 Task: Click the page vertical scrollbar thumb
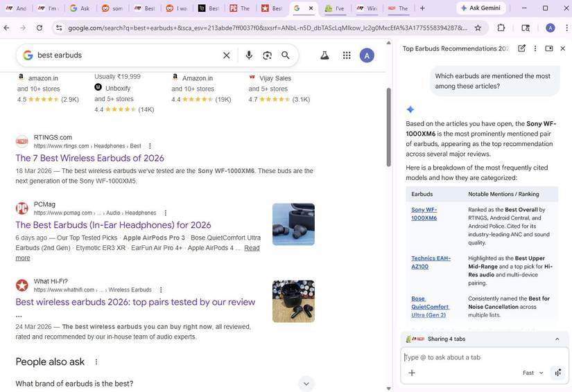[388, 127]
